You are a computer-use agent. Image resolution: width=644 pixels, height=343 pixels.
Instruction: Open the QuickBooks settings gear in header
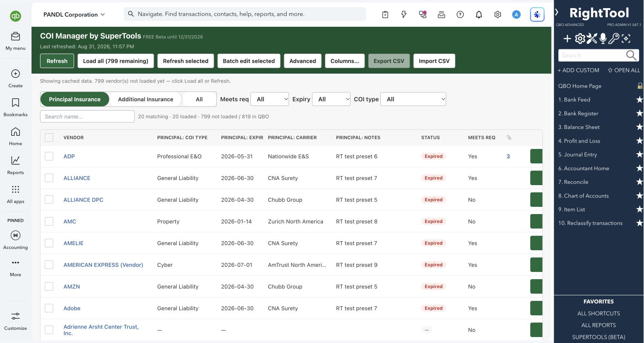point(497,14)
